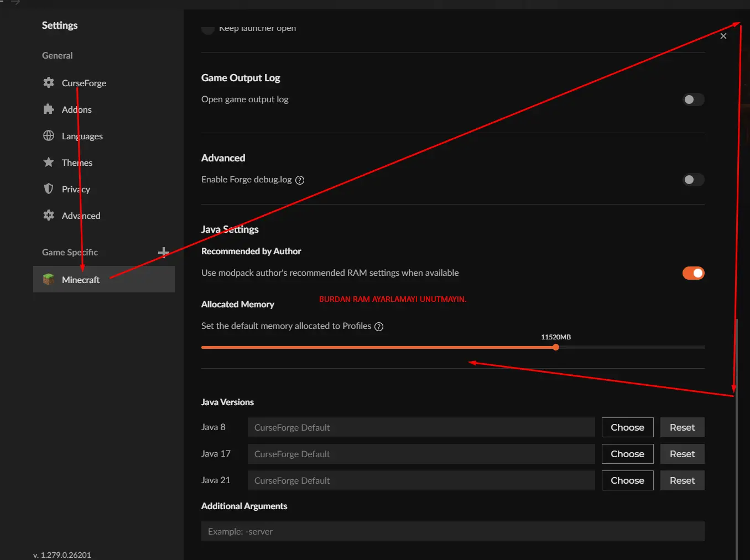Click the Additional Arguments heading
Viewport: 750px width, 560px height.
pyautogui.click(x=244, y=506)
